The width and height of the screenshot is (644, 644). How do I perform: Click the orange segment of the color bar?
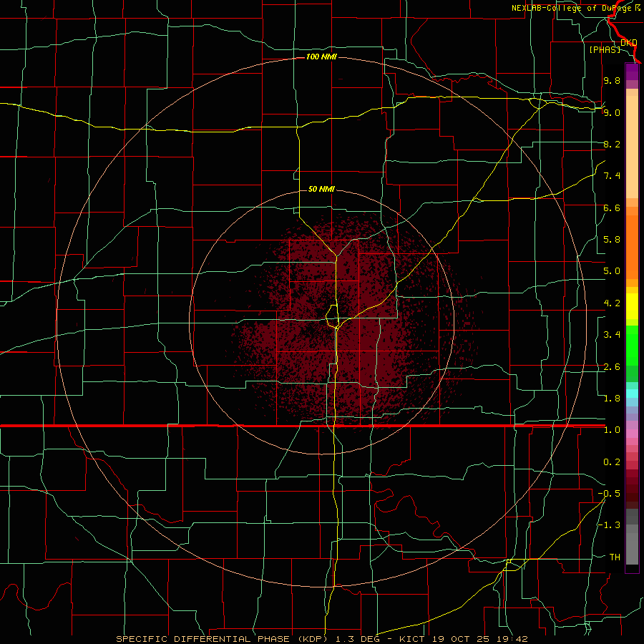(x=632, y=246)
